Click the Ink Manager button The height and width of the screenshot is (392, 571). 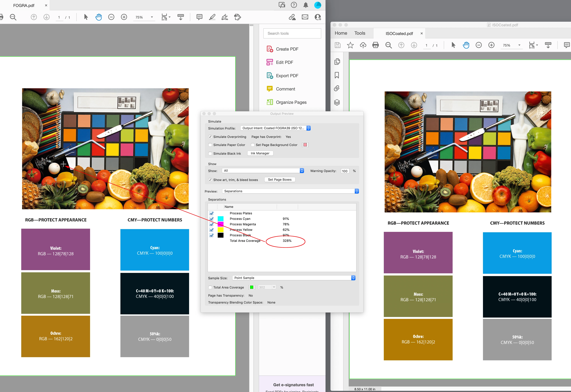260,153
